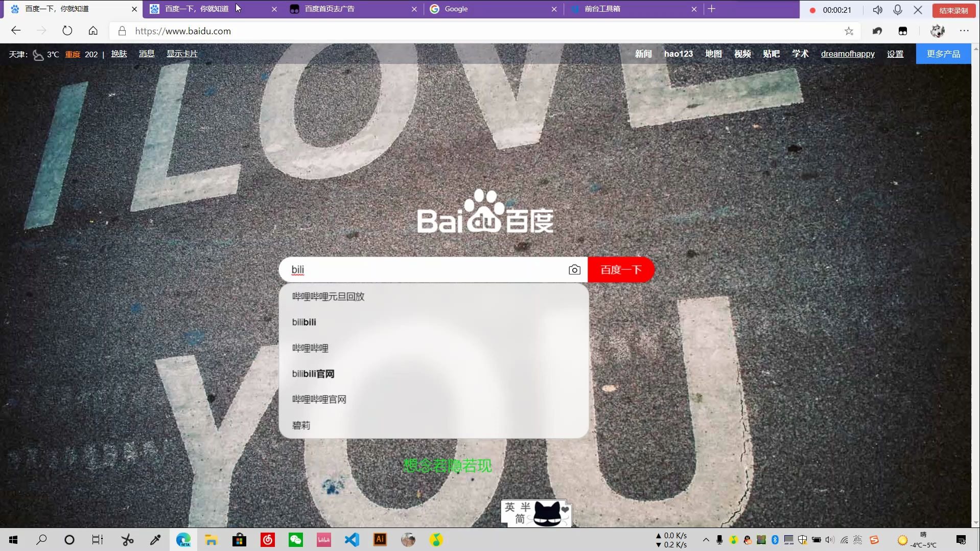Open a new browser tab
980x551 pixels.
click(x=711, y=9)
